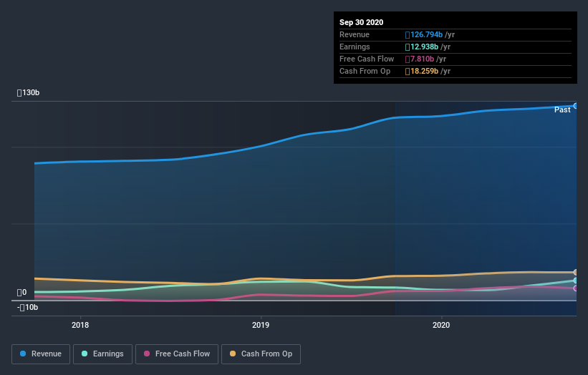Toggle the Revenue legend series
Viewport: 588px width, 375px height.
[x=41, y=354]
